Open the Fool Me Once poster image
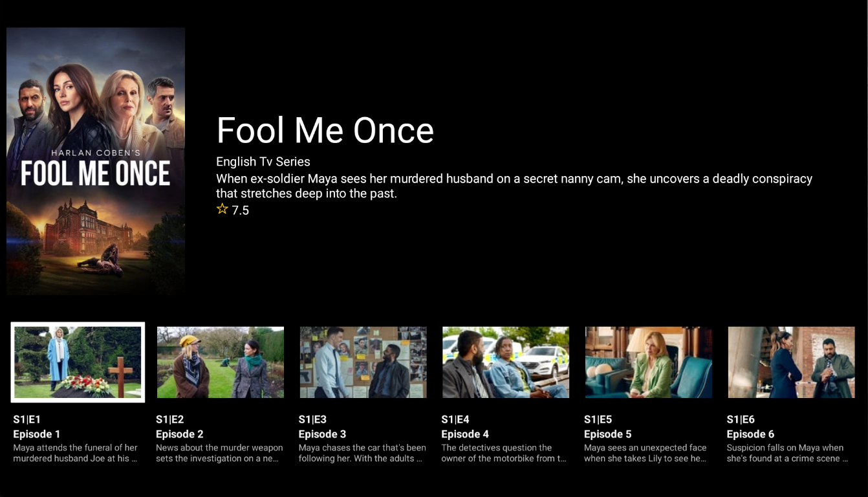Screen dimensions: 868x497 [96, 161]
